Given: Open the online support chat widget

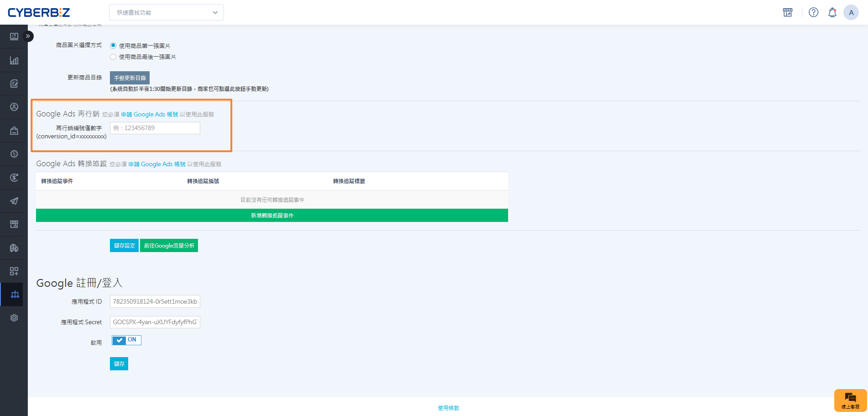Looking at the screenshot, I should tap(850, 400).
